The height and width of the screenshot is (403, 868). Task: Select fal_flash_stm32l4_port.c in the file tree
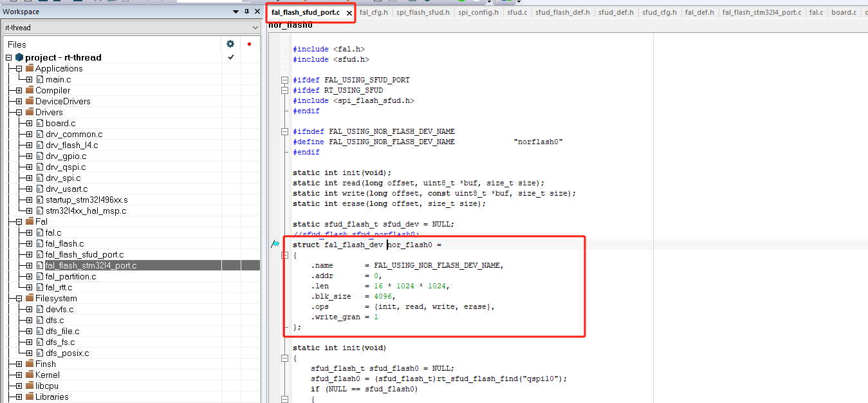click(x=91, y=265)
